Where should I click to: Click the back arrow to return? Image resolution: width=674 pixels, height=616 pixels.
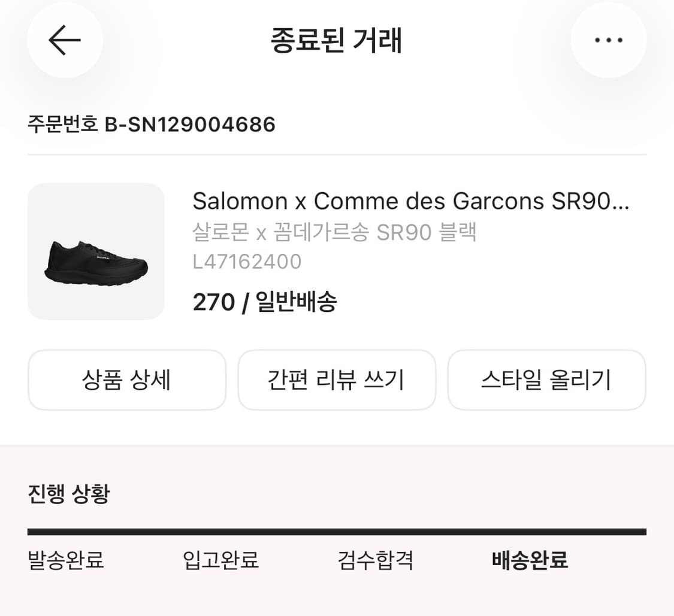pyautogui.click(x=65, y=40)
